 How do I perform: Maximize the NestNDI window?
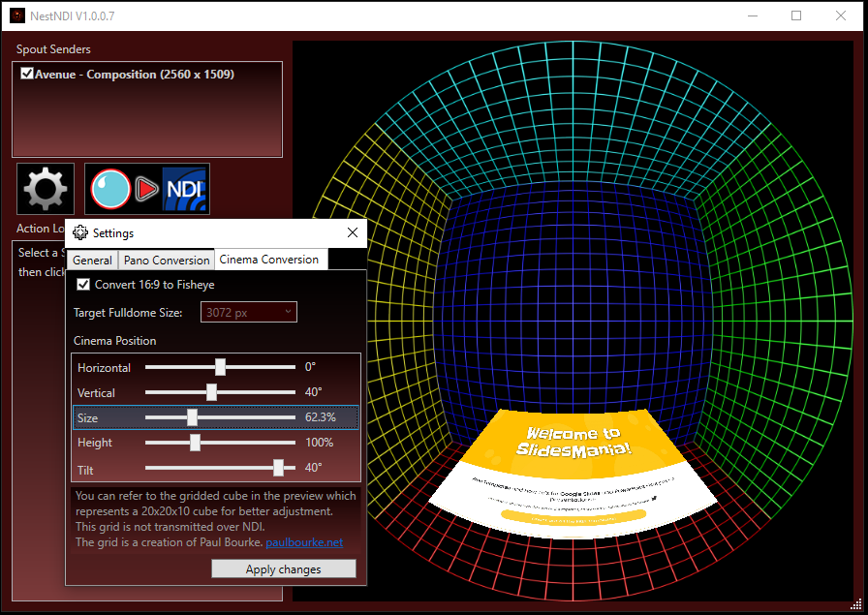(796, 15)
